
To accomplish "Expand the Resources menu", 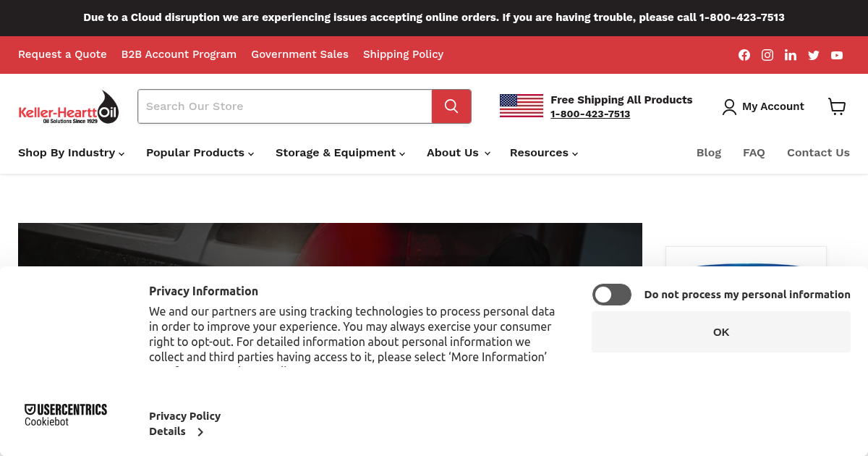I will [544, 153].
